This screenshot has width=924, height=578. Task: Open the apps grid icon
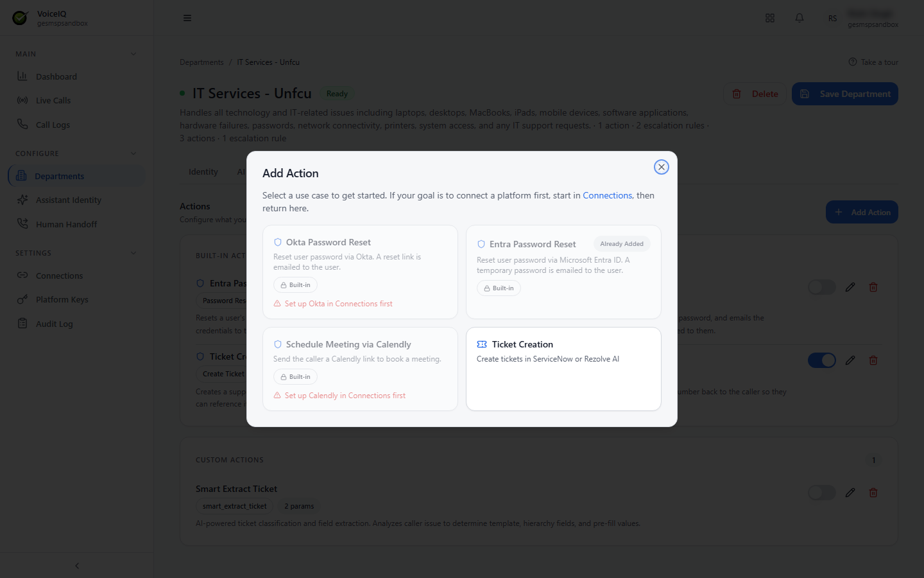[770, 18]
